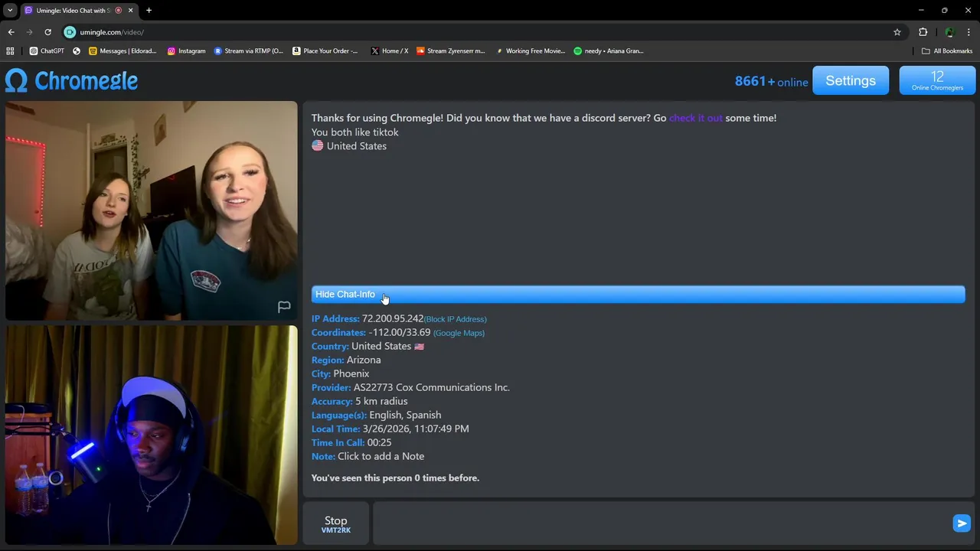The image size is (980, 551).
Task: Click the 5 km radius accuracy value
Action: [x=381, y=401]
